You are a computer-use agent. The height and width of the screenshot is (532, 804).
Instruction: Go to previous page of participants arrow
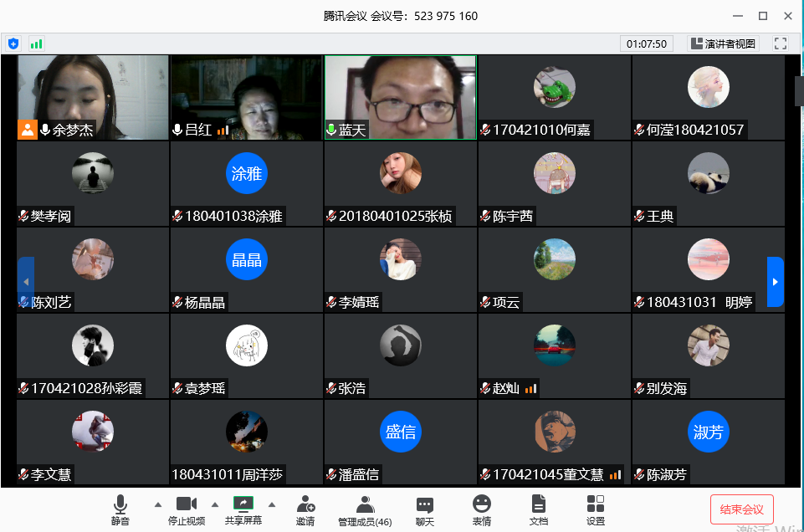pyautogui.click(x=26, y=282)
